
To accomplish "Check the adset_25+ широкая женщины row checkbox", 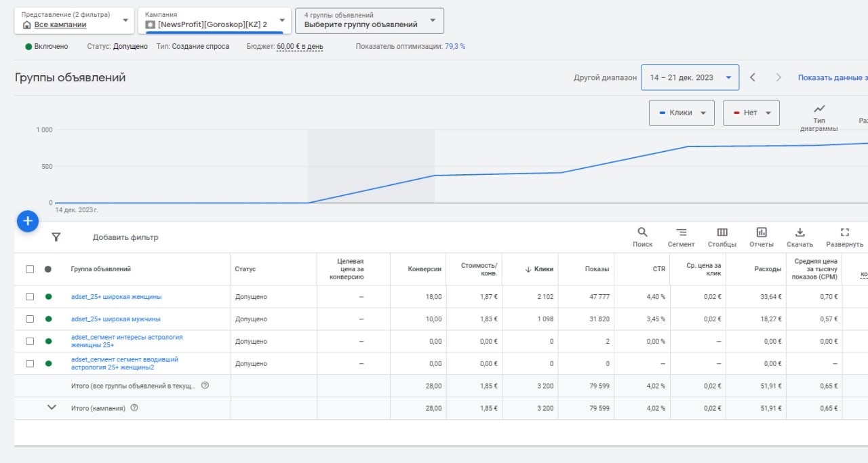I will [x=30, y=296].
